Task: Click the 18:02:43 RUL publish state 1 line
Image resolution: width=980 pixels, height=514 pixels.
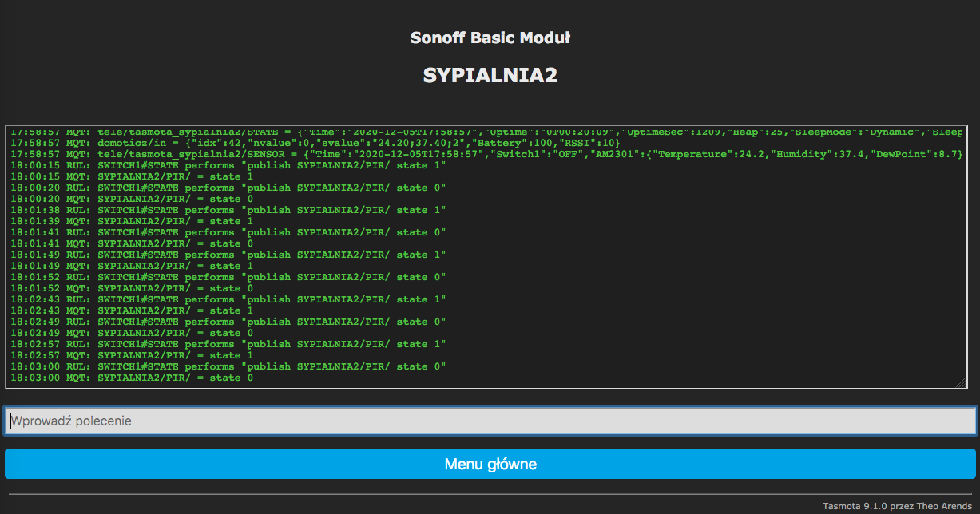Action: (228, 299)
